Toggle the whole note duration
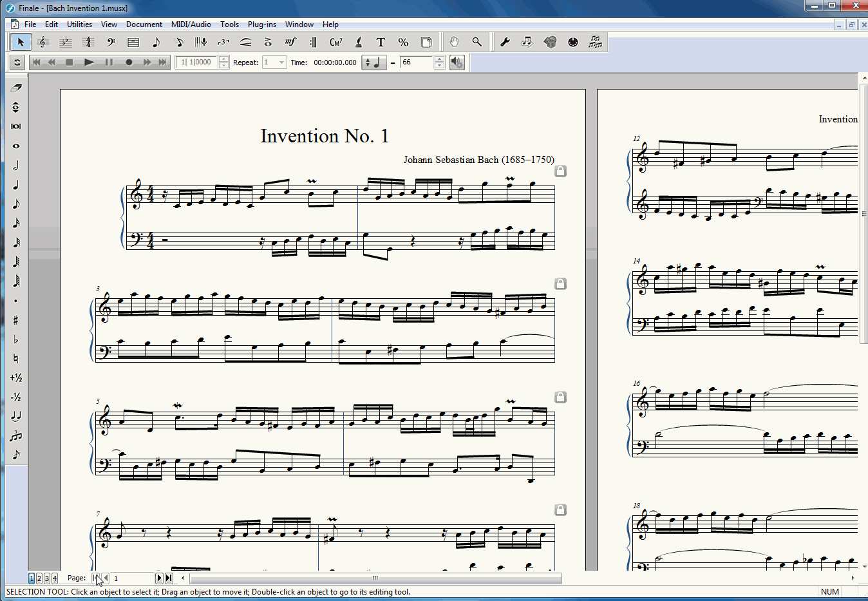The height and width of the screenshot is (601, 868). [16, 146]
